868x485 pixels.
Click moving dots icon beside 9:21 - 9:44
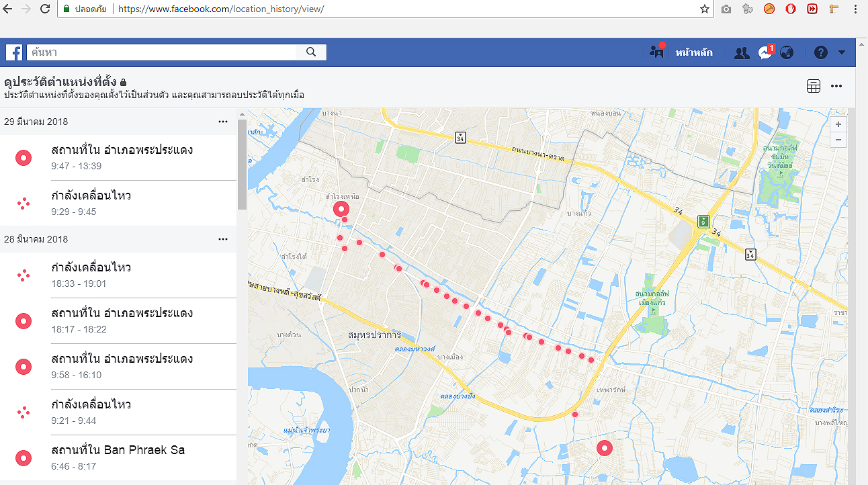point(24,412)
